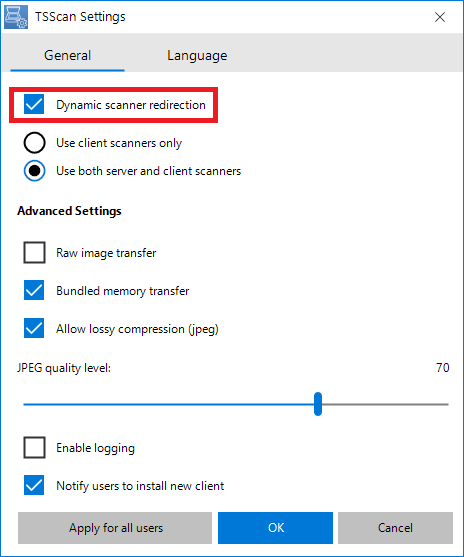This screenshot has height=557, width=464.
Task: Switch to the General tab
Action: click(67, 55)
